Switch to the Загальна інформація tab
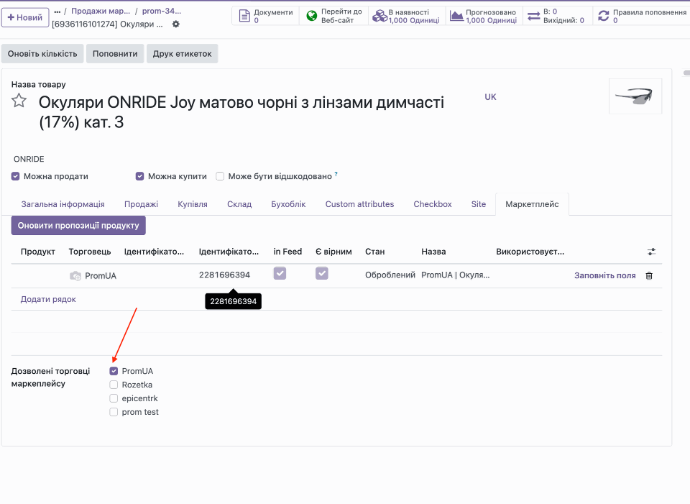Screen dimensions: 690x504 [x=62, y=204]
